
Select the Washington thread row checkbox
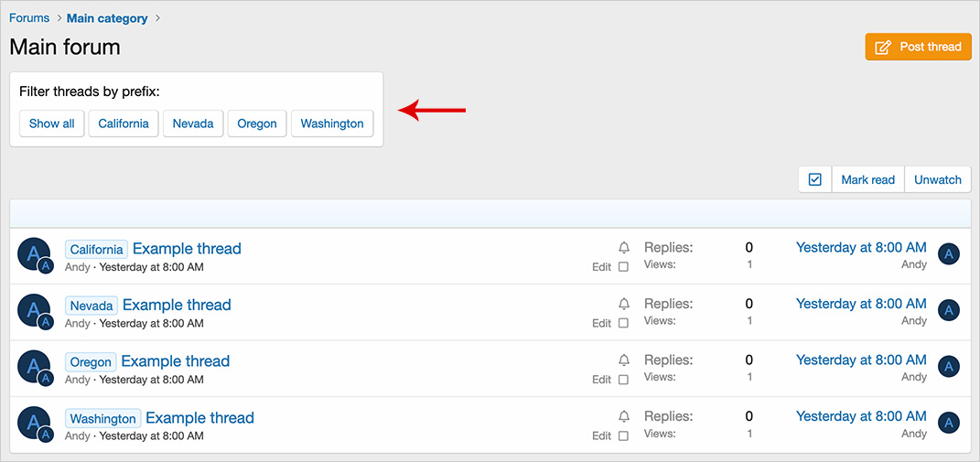(x=623, y=436)
